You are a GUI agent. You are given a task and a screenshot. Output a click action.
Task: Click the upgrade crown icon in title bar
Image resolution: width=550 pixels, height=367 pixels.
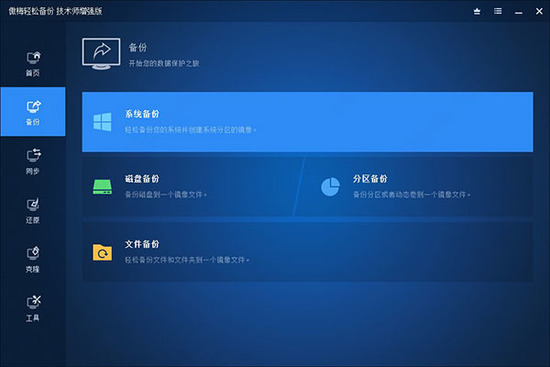point(477,12)
